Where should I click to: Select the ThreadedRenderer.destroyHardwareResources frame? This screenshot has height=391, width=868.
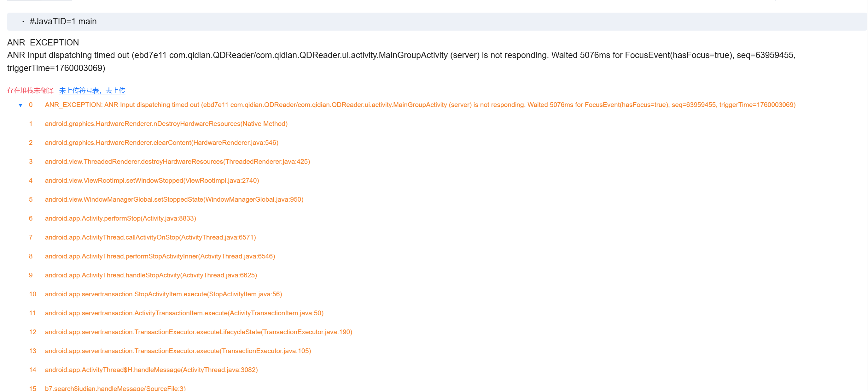[x=177, y=162]
